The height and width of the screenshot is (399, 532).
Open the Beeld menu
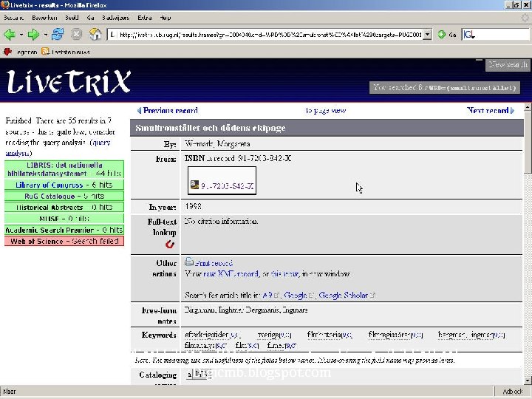click(72, 18)
